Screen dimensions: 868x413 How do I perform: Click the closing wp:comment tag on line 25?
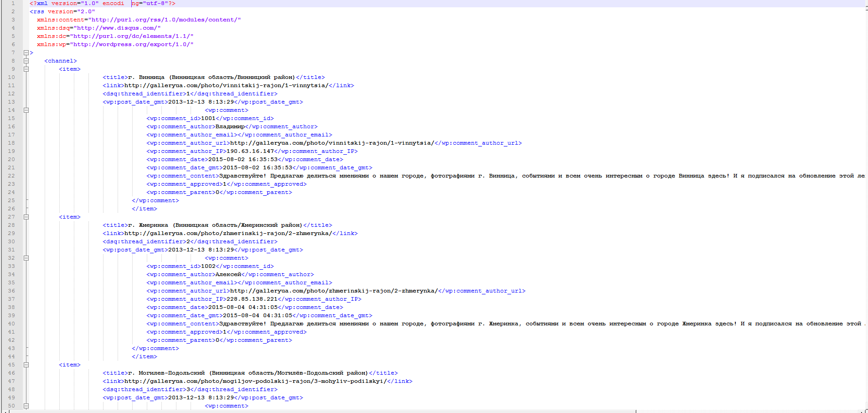(155, 200)
